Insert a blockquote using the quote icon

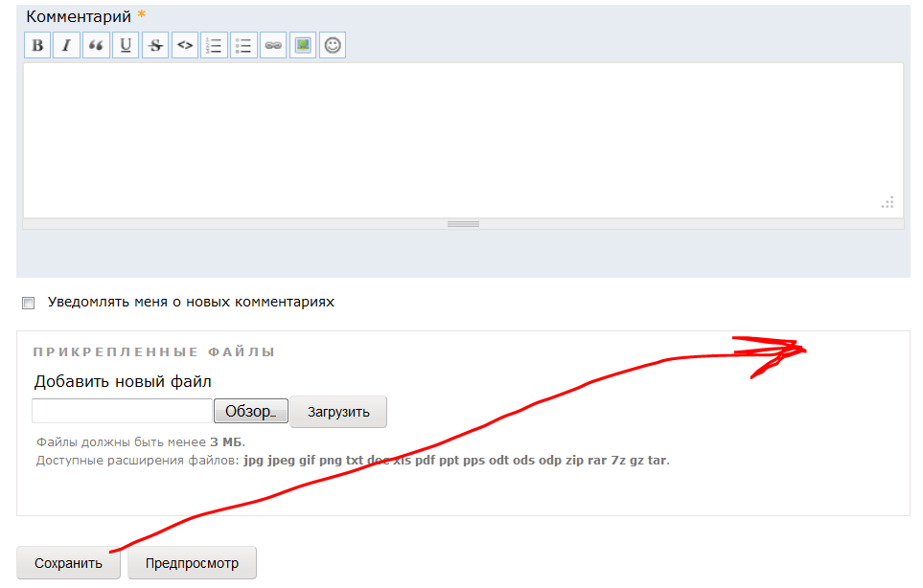click(96, 45)
